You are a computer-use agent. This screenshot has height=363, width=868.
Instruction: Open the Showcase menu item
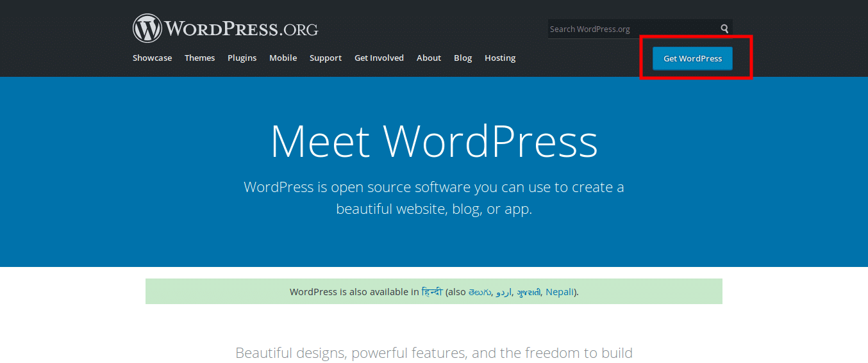(x=153, y=58)
